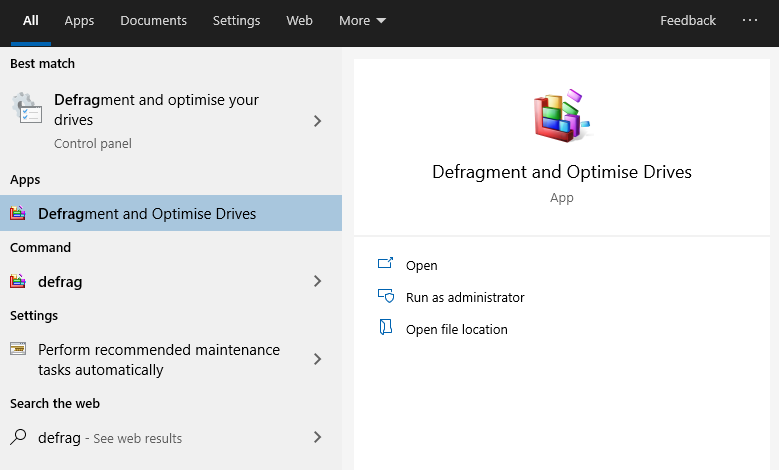Viewport: 779px width, 470px height.
Task: Open the three-dots options menu
Action: (750, 20)
